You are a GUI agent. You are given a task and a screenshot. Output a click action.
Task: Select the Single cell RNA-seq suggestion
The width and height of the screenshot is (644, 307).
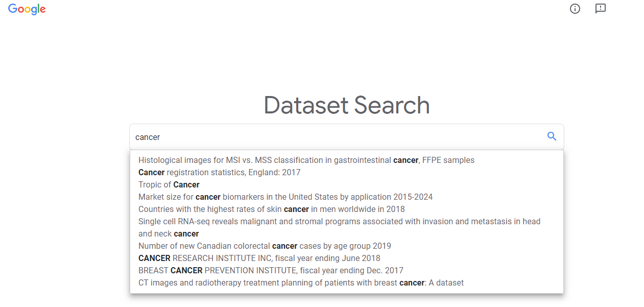(x=339, y=221)
